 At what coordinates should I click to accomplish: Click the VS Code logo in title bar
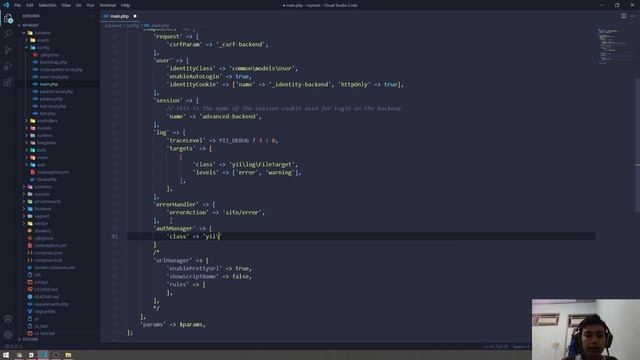coord(6,5)
